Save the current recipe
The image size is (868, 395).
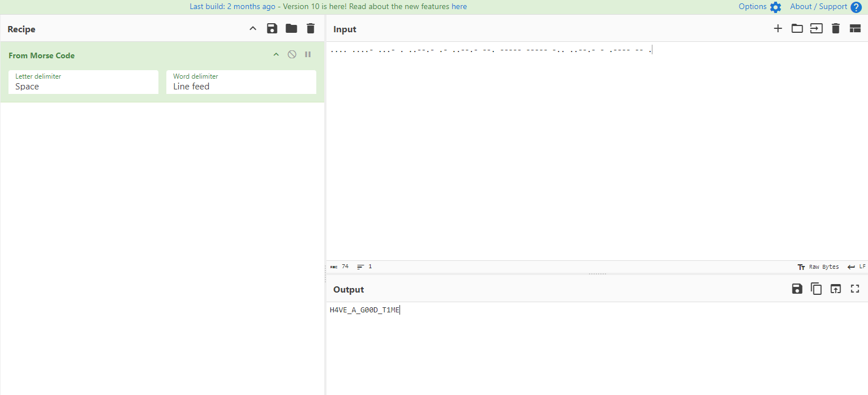coord(272,29)
